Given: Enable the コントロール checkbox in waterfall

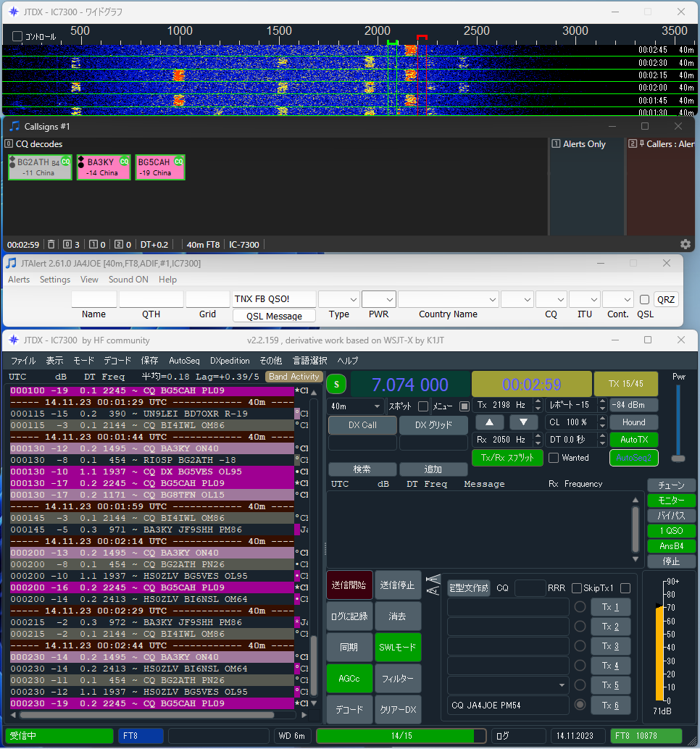Looking at the screenshot, I should pyautogui.click(x=17, y=36).
